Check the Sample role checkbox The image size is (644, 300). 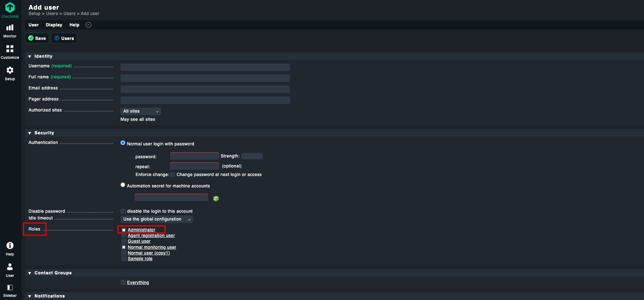(124, 259)
